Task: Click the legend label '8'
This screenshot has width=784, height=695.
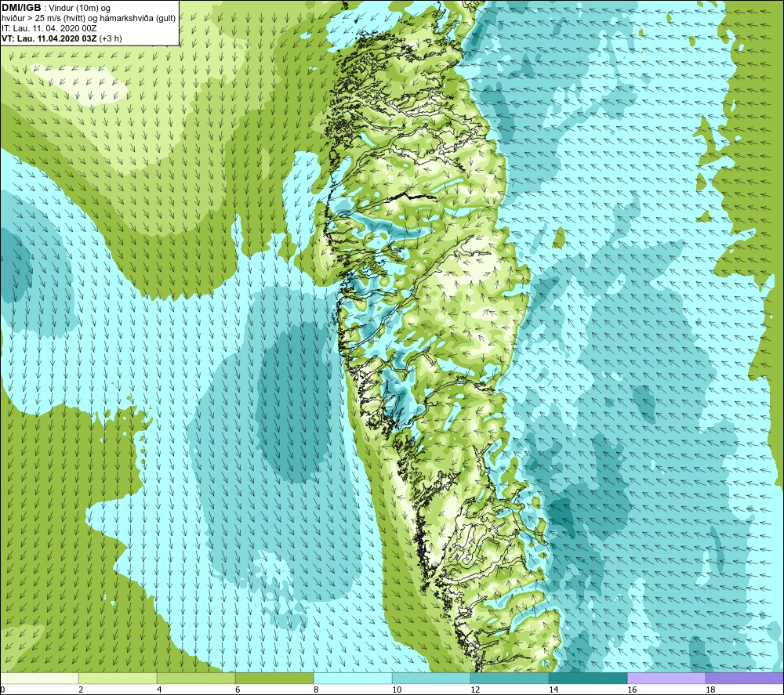Action: 316,690
